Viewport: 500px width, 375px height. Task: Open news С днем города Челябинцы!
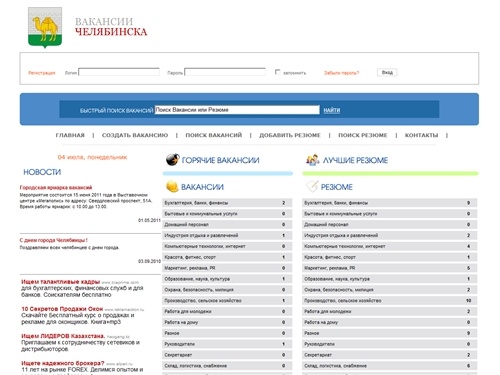click(54, 240)
